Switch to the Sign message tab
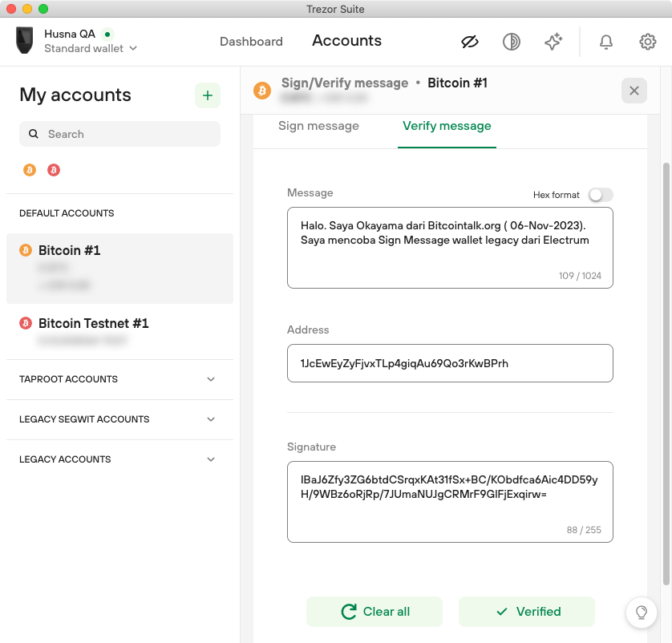Viewport: 672px width, 643px height. (318, 126)
